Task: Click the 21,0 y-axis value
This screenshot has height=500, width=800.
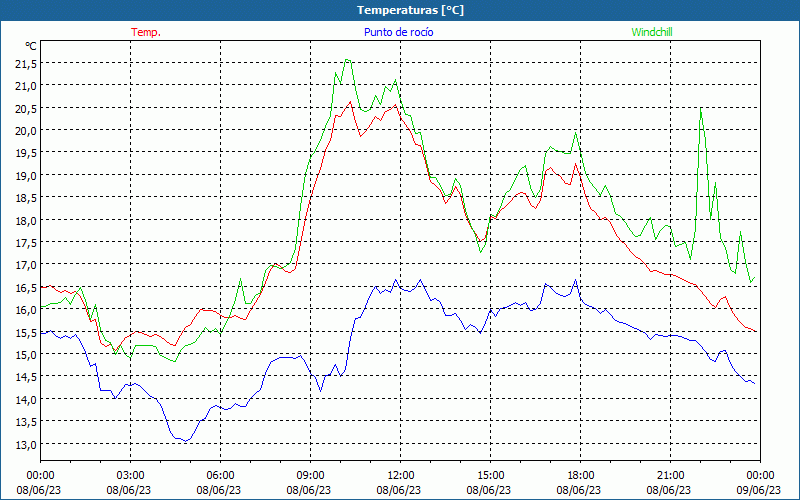Action: click(27, 86)
